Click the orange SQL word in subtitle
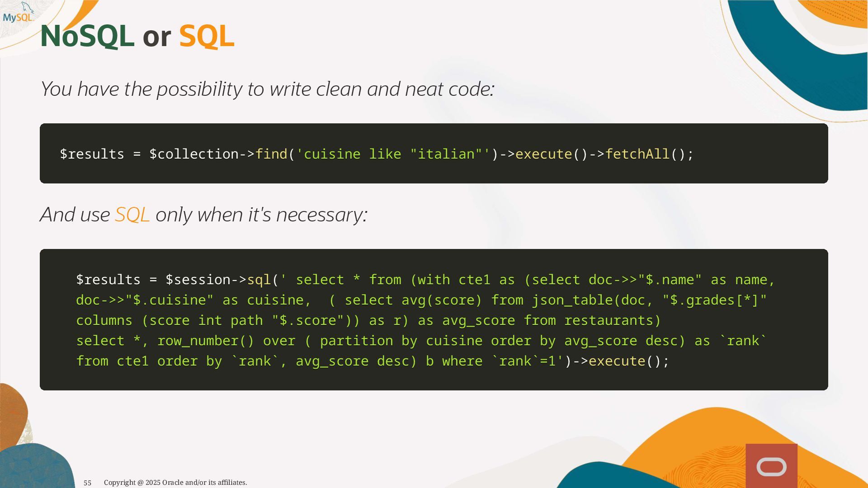 pyautogui.click(x=132, y=215)
